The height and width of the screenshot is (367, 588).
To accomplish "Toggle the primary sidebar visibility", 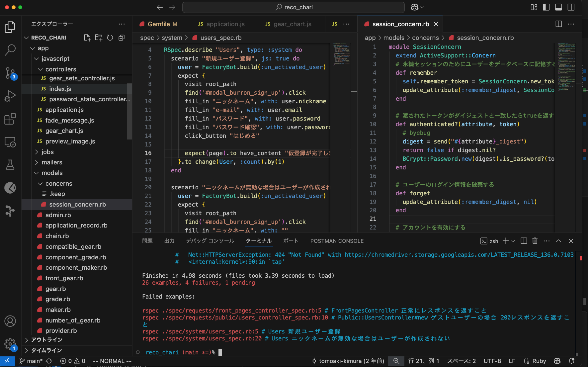I will (546, 7).
